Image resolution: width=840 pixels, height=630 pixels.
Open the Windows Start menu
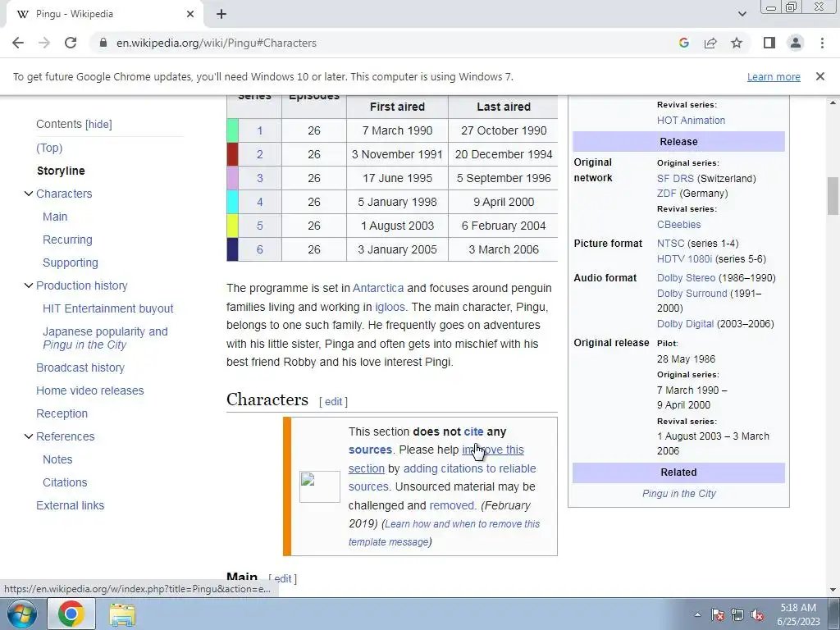point(22,614)
